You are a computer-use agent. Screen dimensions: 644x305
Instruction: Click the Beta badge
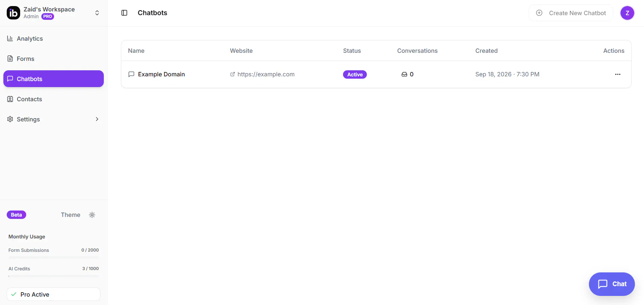coord(16,215)
